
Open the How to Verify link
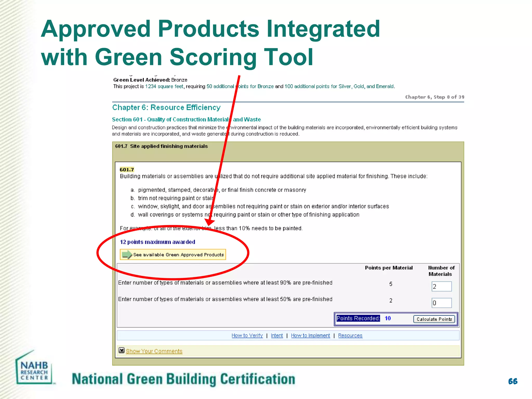pos(247,335)
